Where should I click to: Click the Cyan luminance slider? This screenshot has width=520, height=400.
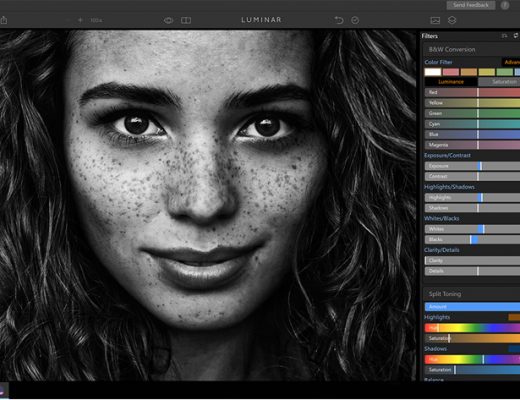(x=472, y=124)
